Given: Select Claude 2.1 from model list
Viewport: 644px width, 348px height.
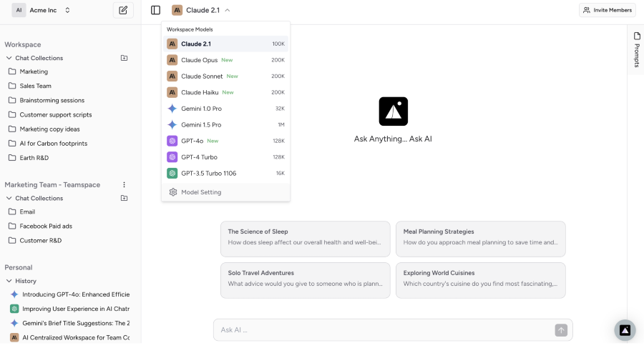Looking at the screenshot, I should pyautogui.click(x=225, y=44).
